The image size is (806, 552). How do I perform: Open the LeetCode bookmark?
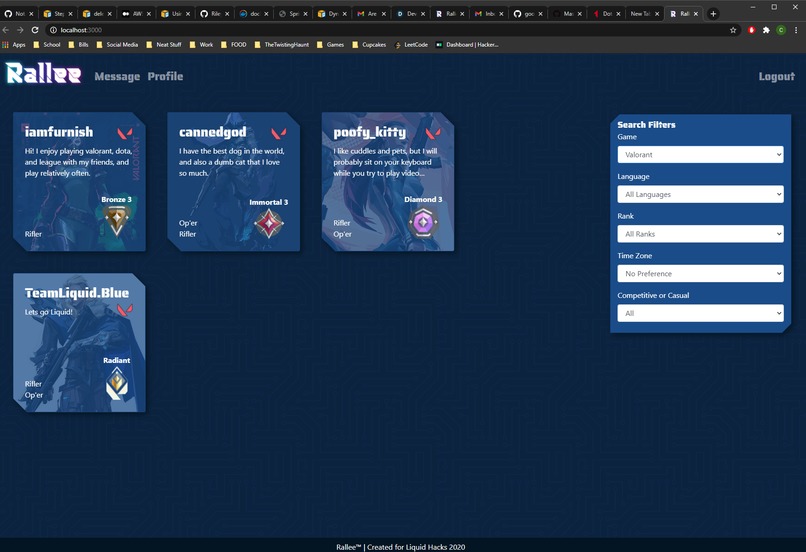[x=411, y=45]
